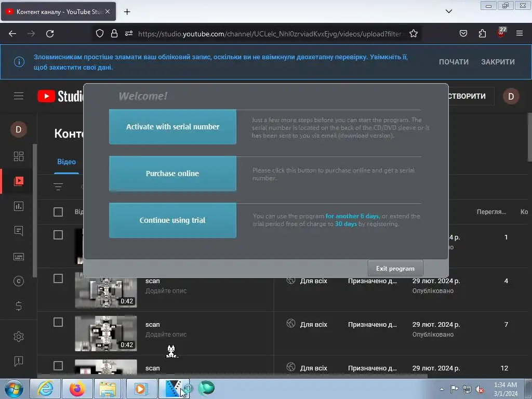Dismiss banner with ЗАКРИТИ
532x399 pixels.
pyautogui.click(x=498, y=62)
